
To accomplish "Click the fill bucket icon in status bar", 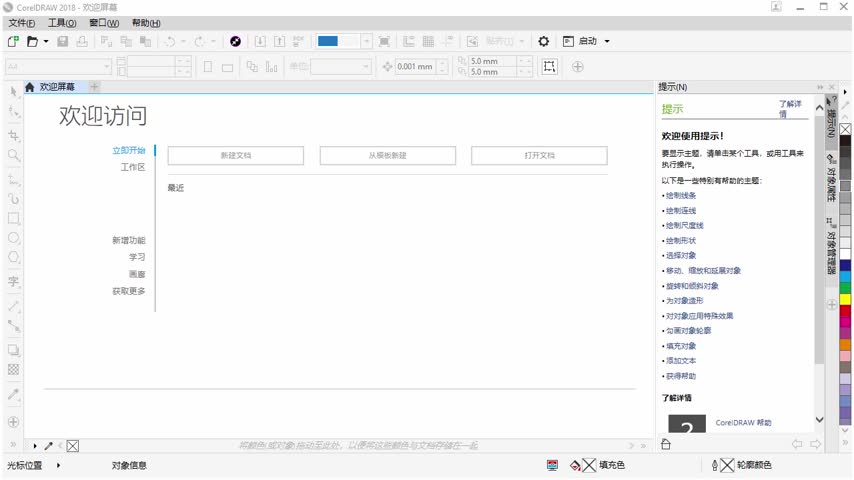I will 575,465.
